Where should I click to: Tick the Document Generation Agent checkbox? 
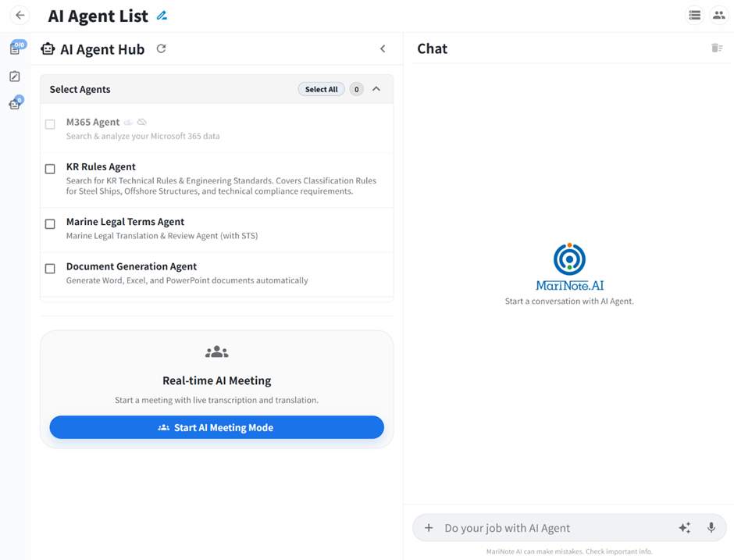tap(50, 269)
